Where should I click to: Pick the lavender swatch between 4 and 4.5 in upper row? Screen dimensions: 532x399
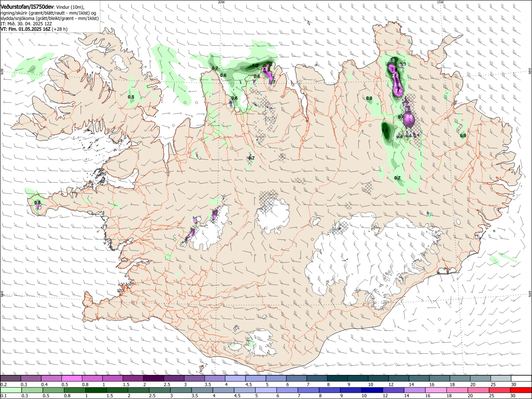[x=235, y=379]
